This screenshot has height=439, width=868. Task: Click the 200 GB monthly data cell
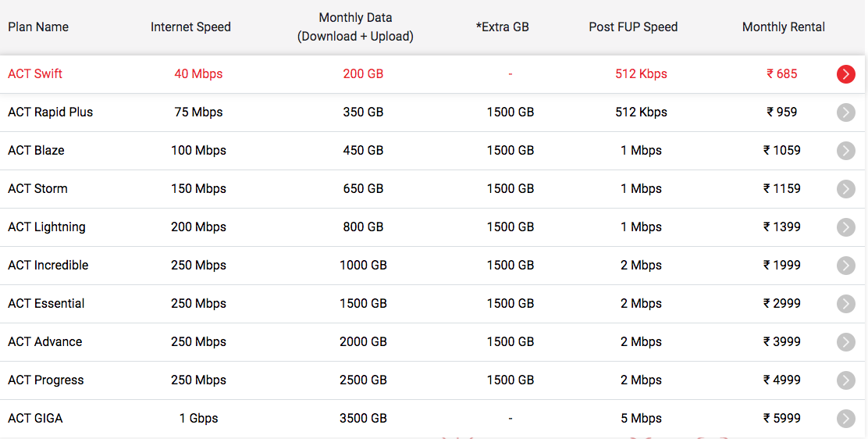(363, 73)
